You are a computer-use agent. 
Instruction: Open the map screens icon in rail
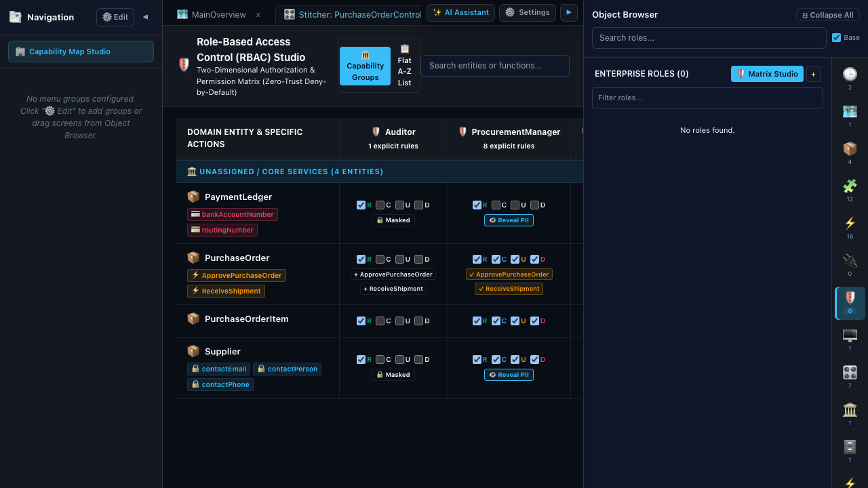pyautogui.click(x=850, y=112)
